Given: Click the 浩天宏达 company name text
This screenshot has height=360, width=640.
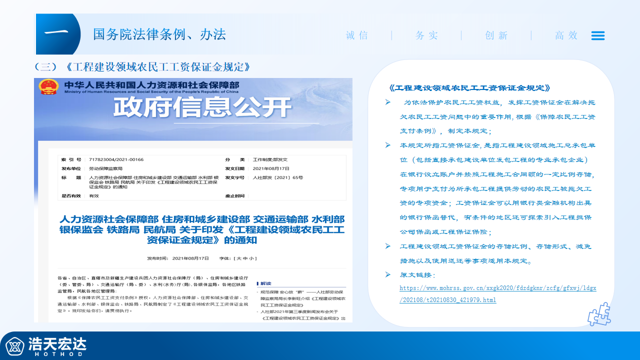Looking at the screenshot, I should [x=57, y=344].
